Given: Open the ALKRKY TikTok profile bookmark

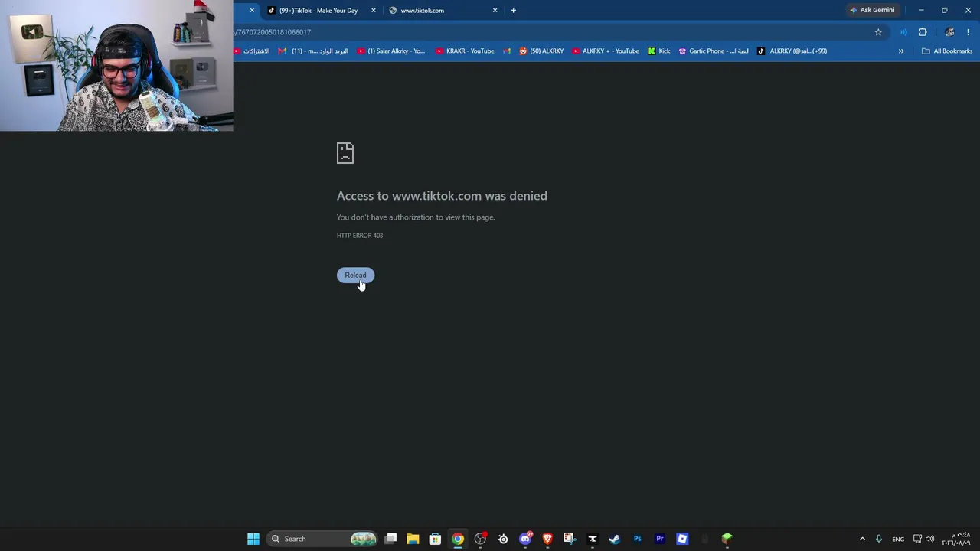Looking at the screenshot, I should (x=792, y=51).
